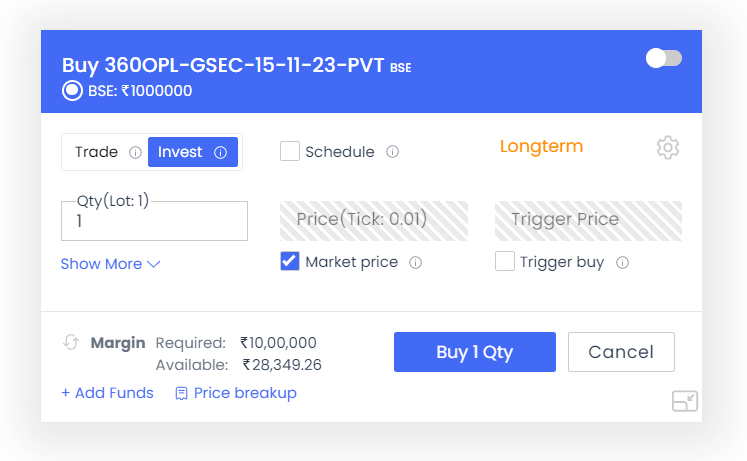Click the Buy 1 Qty button
Viewport: 747px width, 461px height.
point(474,352)
